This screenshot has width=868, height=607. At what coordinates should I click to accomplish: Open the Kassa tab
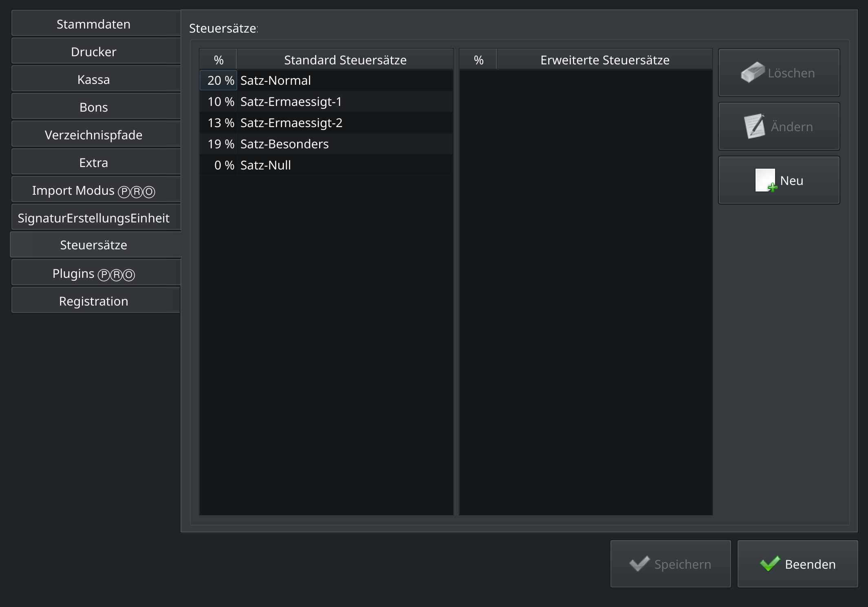(96, 79)
